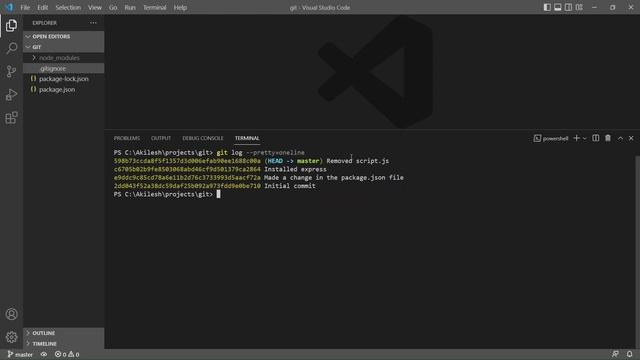Viewport: 640px width, 360px height.
Task: Open the Extensions view icon
Action: click(11, 118)
